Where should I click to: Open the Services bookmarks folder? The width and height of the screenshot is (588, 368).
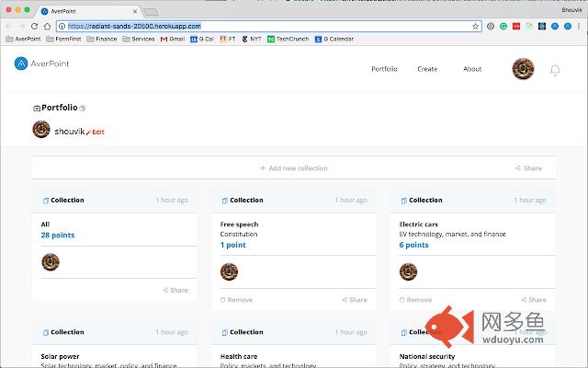(x=139, y=40)
